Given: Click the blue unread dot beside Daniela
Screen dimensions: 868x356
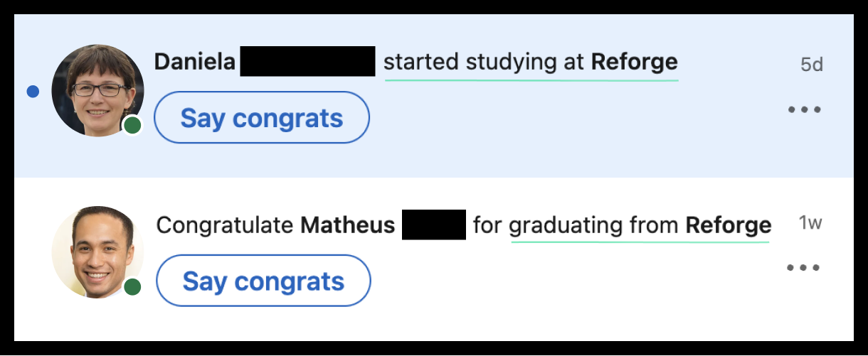Looking at the screenshot, I should pos(33,92).
